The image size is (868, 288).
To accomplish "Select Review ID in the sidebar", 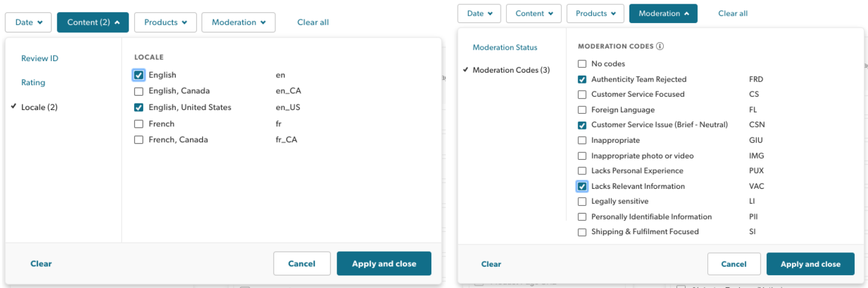I will point(40,59).
